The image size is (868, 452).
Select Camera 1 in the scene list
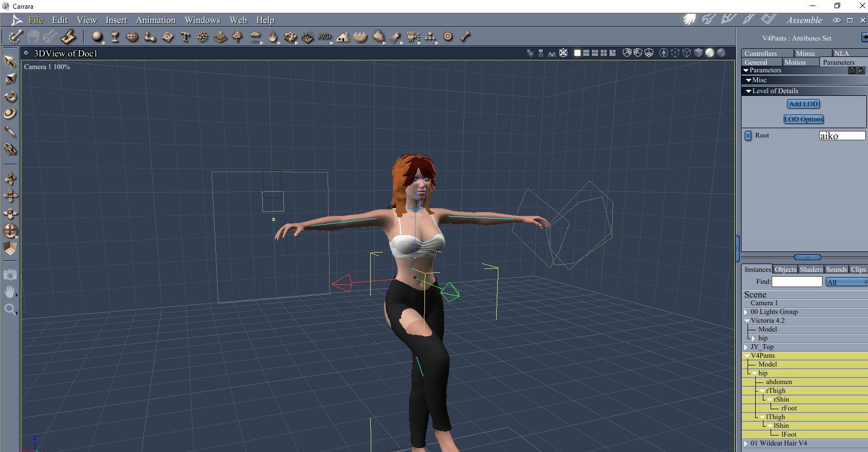[764, 303]
